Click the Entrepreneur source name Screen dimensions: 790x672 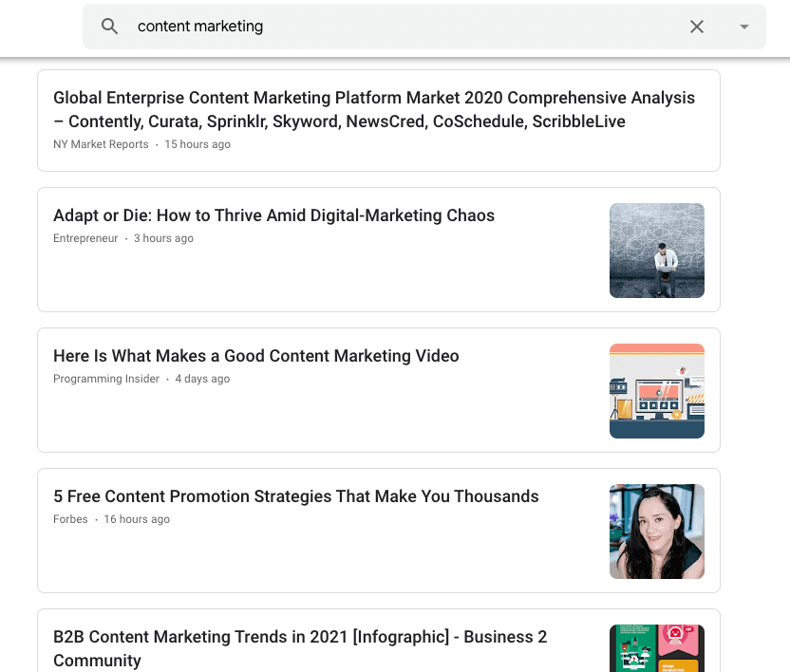pos(85,238)
